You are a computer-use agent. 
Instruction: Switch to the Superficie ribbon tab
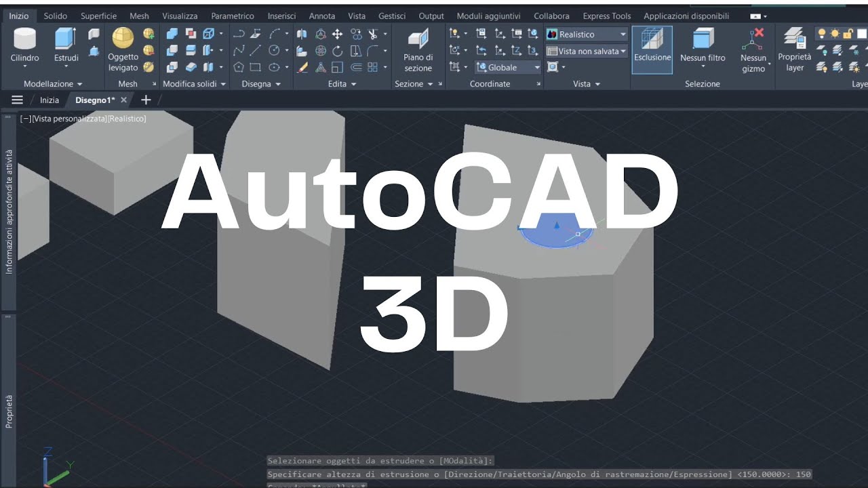98,16
